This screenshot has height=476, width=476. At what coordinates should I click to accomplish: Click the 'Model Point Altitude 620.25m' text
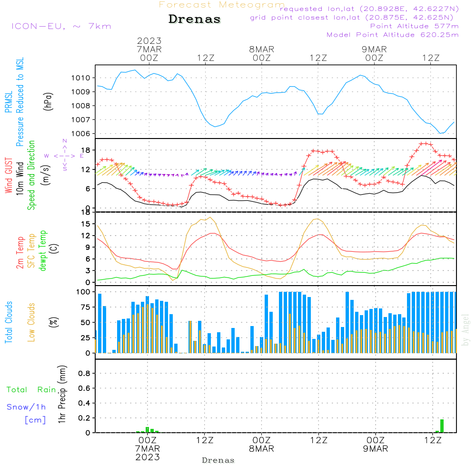392,35
